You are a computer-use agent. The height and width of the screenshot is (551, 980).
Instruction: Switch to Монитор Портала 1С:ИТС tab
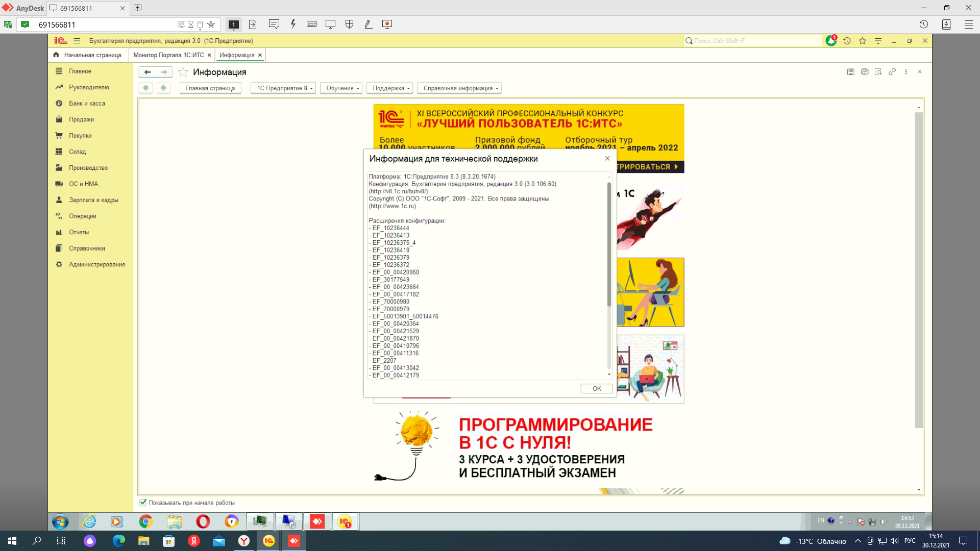tap(168, 55)
